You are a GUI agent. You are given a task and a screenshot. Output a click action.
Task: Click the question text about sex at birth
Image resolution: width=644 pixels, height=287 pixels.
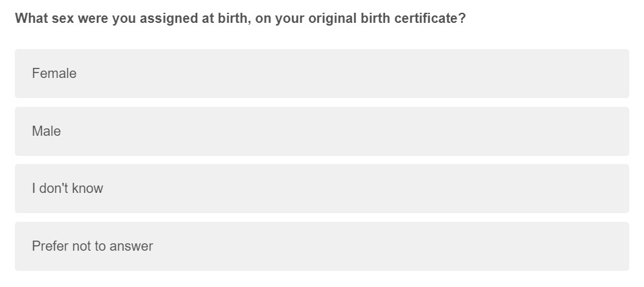point(240,18)
